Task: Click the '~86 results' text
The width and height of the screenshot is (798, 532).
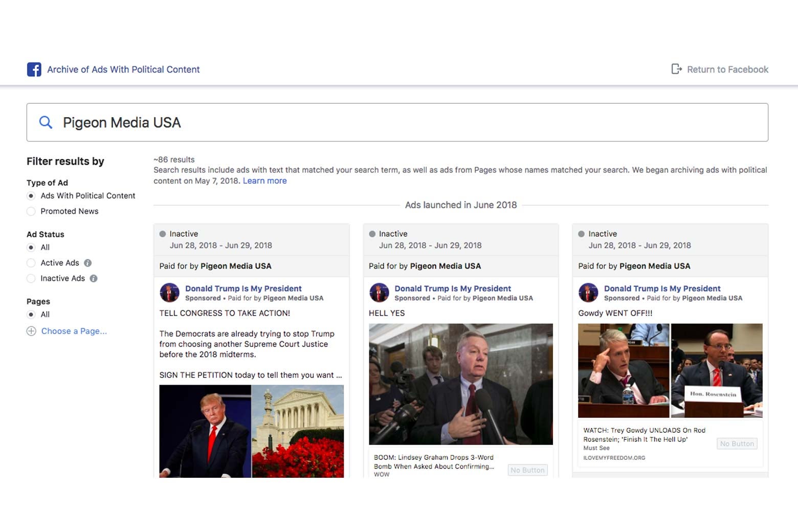Action: [x=174, y=160]
